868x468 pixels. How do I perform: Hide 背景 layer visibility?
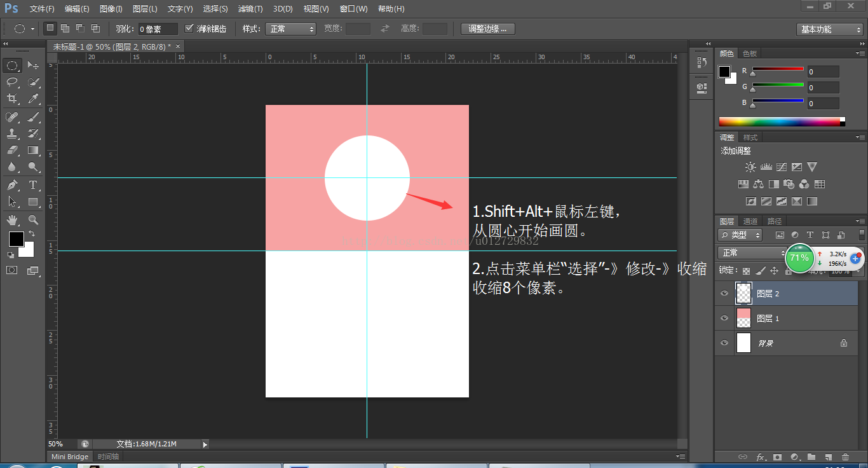724,343
